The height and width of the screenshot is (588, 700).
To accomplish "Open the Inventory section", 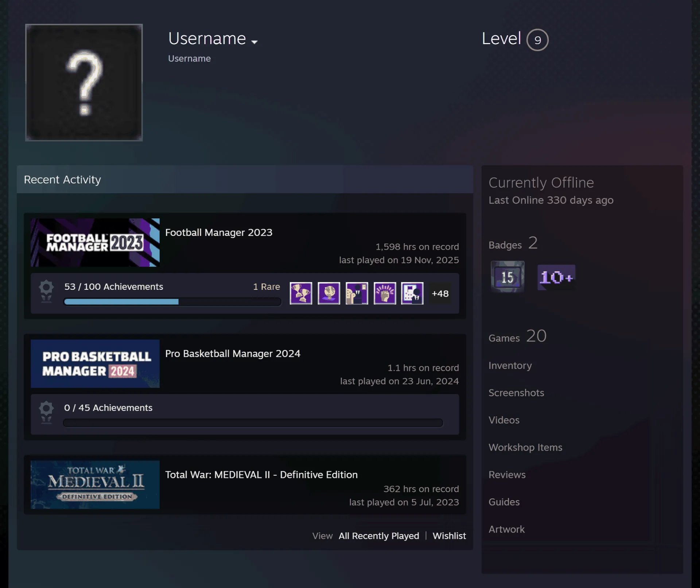I will coord(510,365).
